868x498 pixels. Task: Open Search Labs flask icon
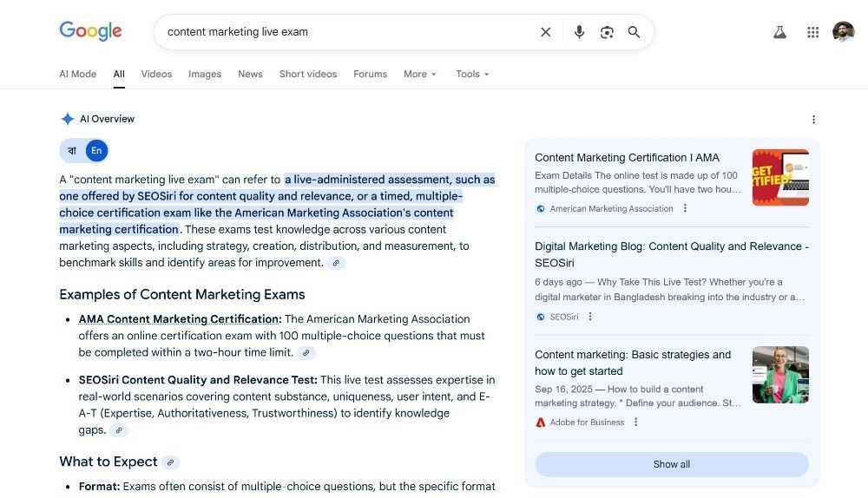(779, 32)
